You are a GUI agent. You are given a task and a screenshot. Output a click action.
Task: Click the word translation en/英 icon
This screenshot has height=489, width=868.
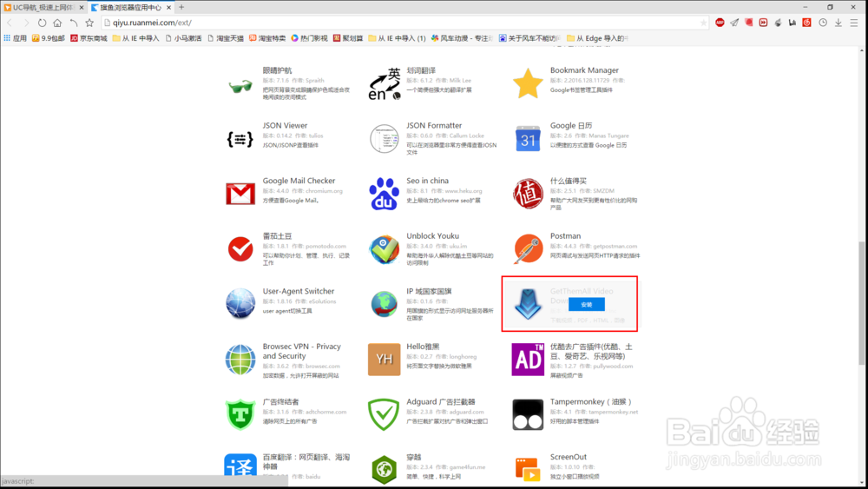point(385,83)
